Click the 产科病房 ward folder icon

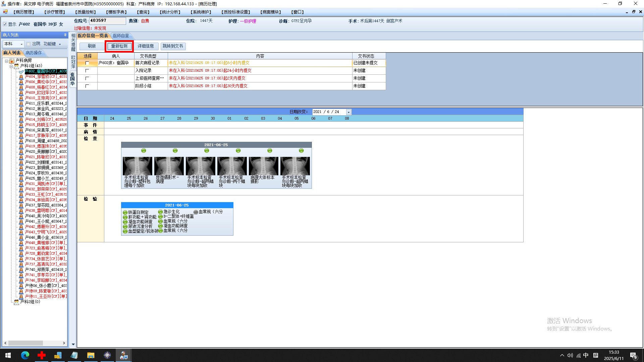click(12, 61)
